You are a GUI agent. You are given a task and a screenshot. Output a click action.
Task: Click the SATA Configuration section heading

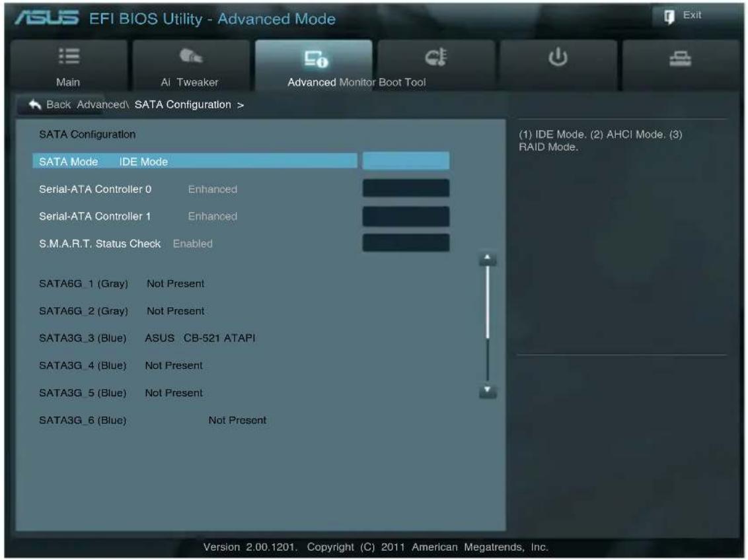tap(87, 135)
